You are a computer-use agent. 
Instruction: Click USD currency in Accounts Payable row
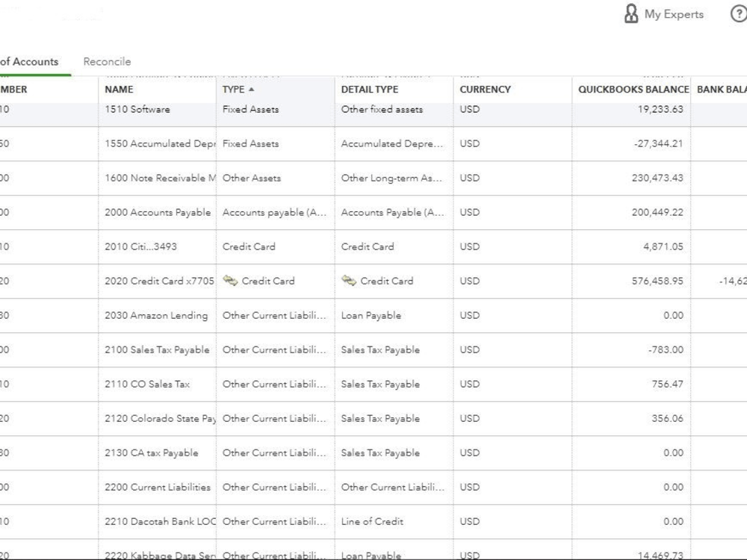pyautogui.click(x=470, y=212)
